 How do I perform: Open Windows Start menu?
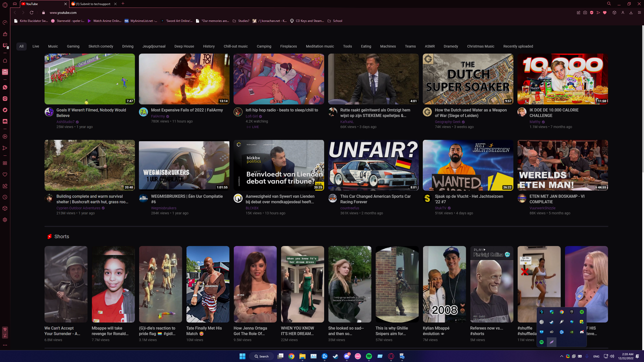point(242,356)
